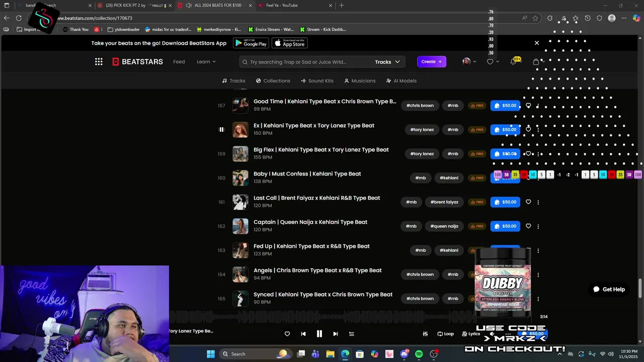Open 'Synced | Kehlani Type Beat x Chris Brown' title
644x362 pixels.
pos(323,295)
